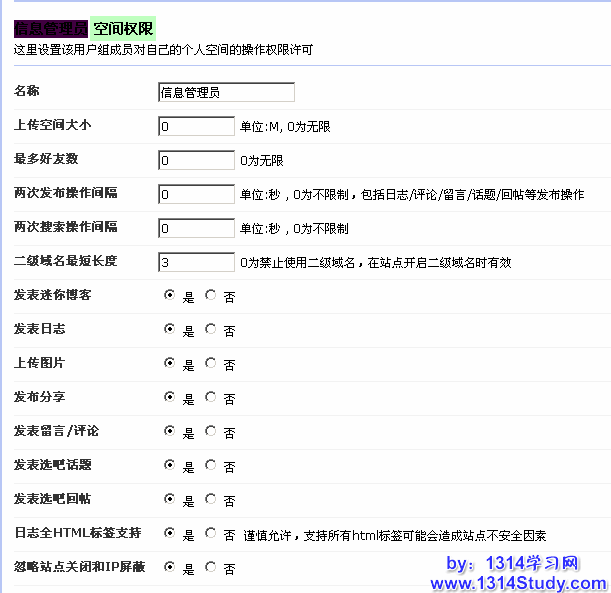The height and width of the screenshot is (593, 611).
Task: Choose 是 for 发表选吧话题
Action: coord(169,466)
